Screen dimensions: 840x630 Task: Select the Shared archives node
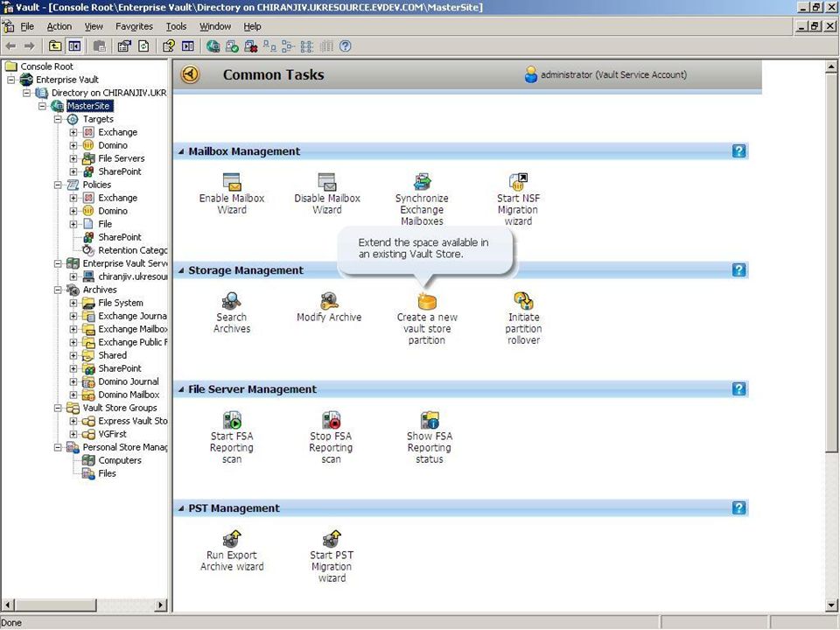(113, 355)
